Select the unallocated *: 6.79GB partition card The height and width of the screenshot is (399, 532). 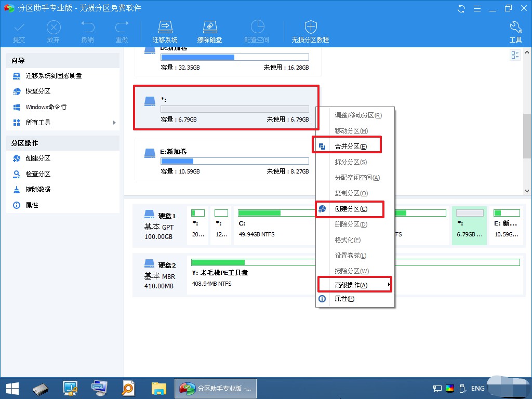click(x=226, y=108)
